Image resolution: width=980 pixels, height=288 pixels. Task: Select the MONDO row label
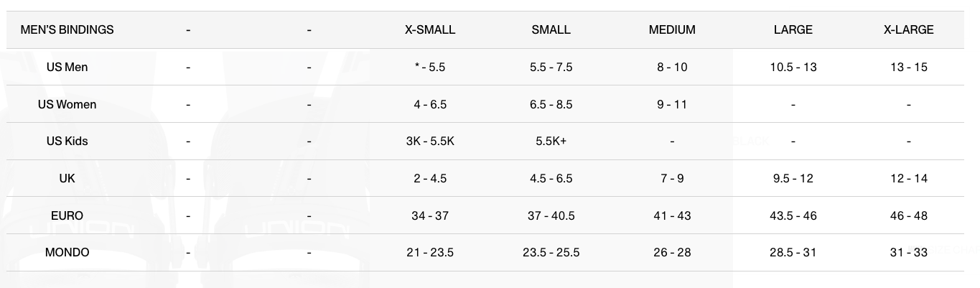click(x=67, y=253)
